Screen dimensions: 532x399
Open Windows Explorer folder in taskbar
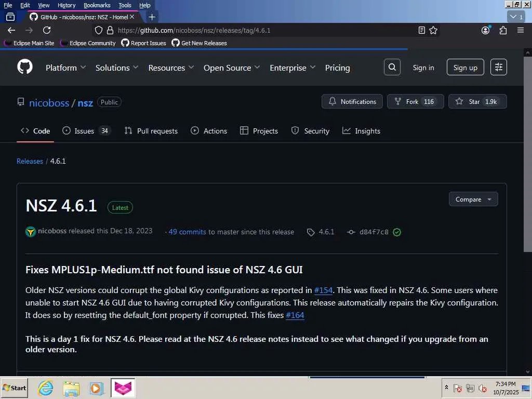coord(71,388)
